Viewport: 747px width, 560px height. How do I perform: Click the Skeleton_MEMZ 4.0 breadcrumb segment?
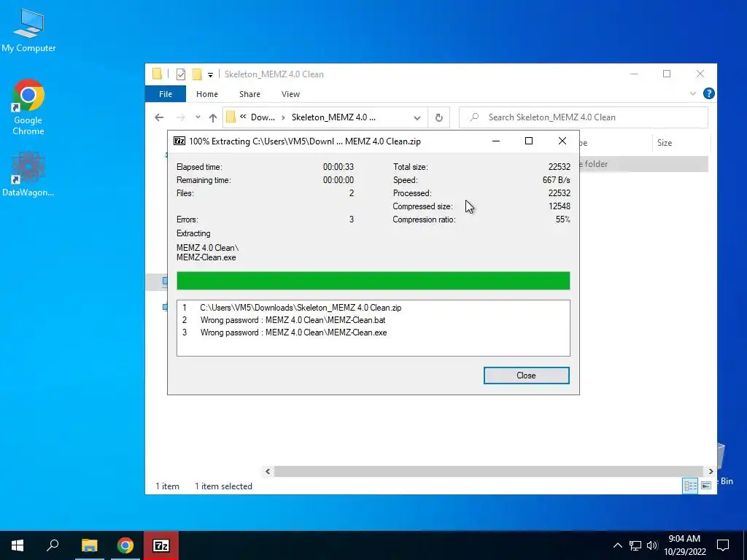pos(333,117)
